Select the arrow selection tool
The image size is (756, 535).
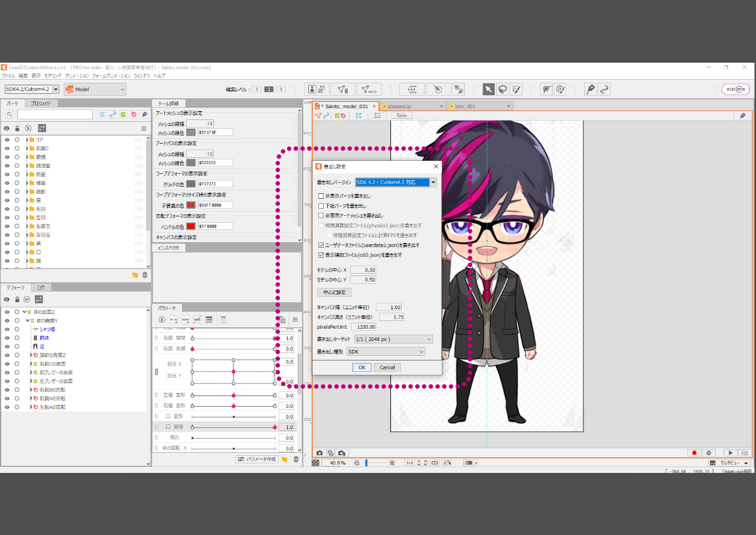pyautogui.click(x=488, y=89)
